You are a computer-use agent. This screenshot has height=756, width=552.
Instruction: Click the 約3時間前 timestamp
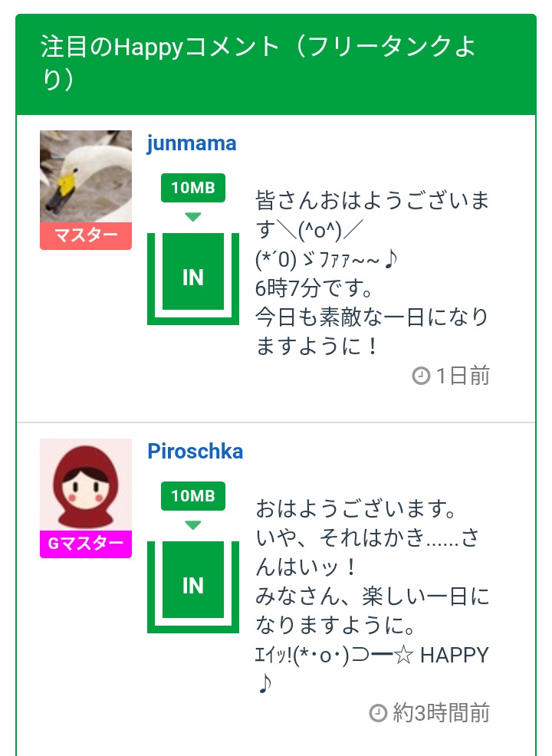(441, 713)
